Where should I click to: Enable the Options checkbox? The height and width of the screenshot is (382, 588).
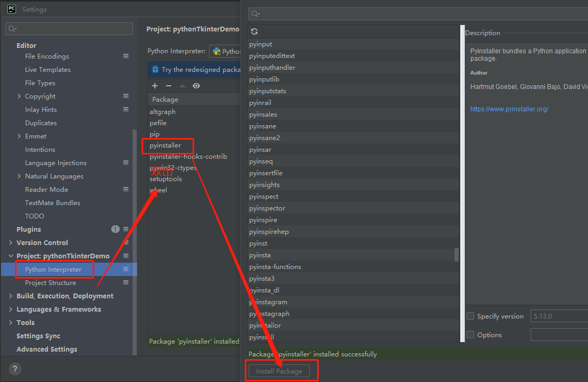tap(470, 335)
